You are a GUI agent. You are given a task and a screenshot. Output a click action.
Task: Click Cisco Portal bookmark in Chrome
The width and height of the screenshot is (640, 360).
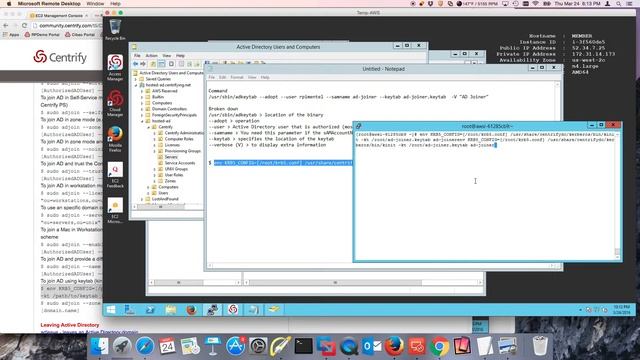click(x=80, y=35)
